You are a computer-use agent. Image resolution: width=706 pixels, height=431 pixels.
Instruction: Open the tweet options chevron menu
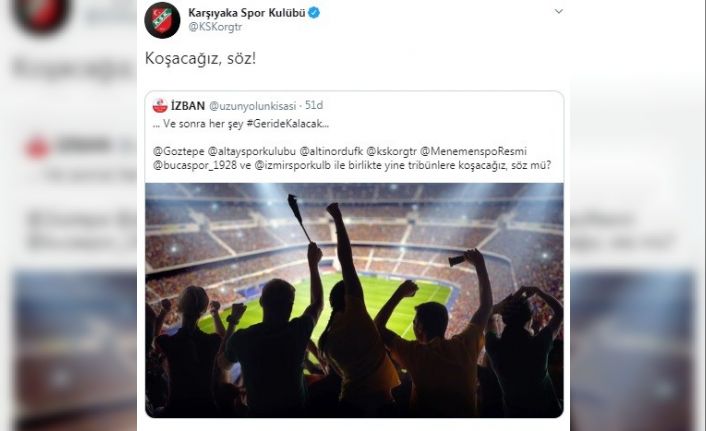point(558,11)
